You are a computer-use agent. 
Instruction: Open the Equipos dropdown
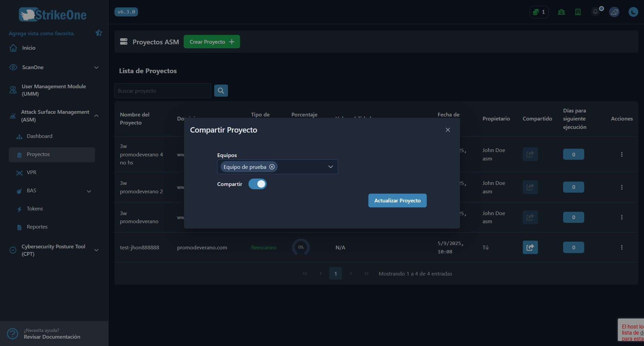point(331,167)
